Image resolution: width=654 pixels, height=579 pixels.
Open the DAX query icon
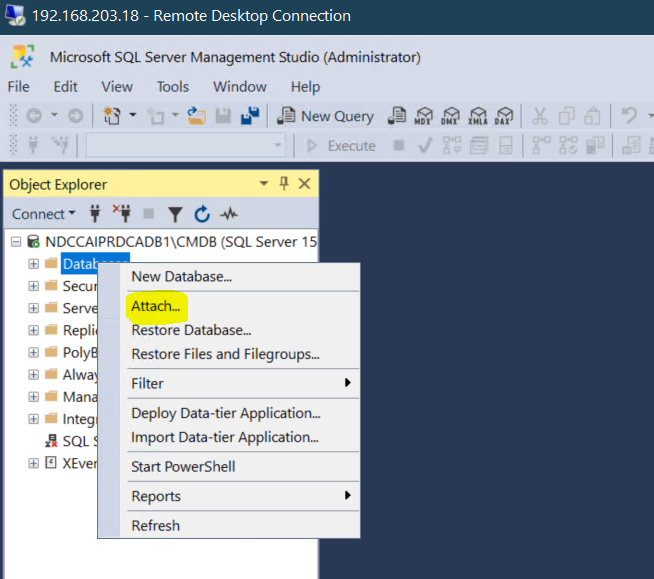coord(504,116)
